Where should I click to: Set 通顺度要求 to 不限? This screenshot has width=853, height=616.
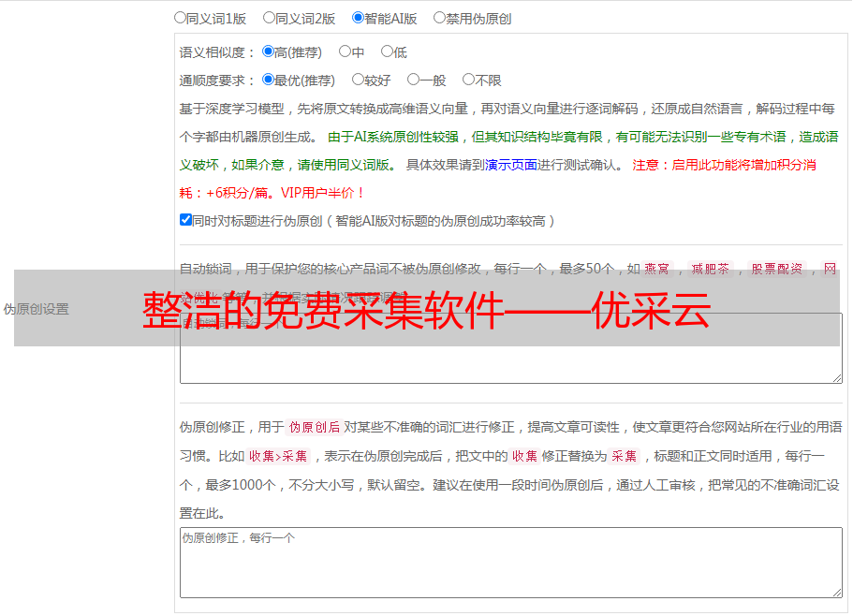click(x=468, y=80)
